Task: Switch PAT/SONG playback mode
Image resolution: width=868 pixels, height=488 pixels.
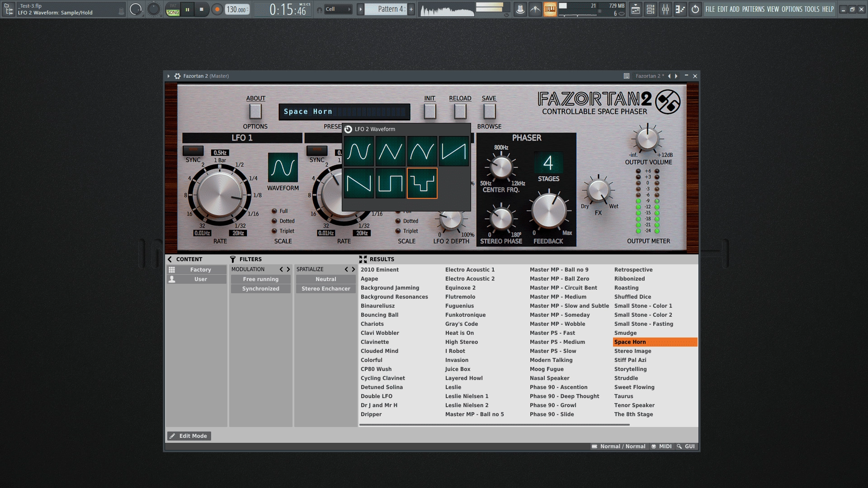Action: [173, 9]
